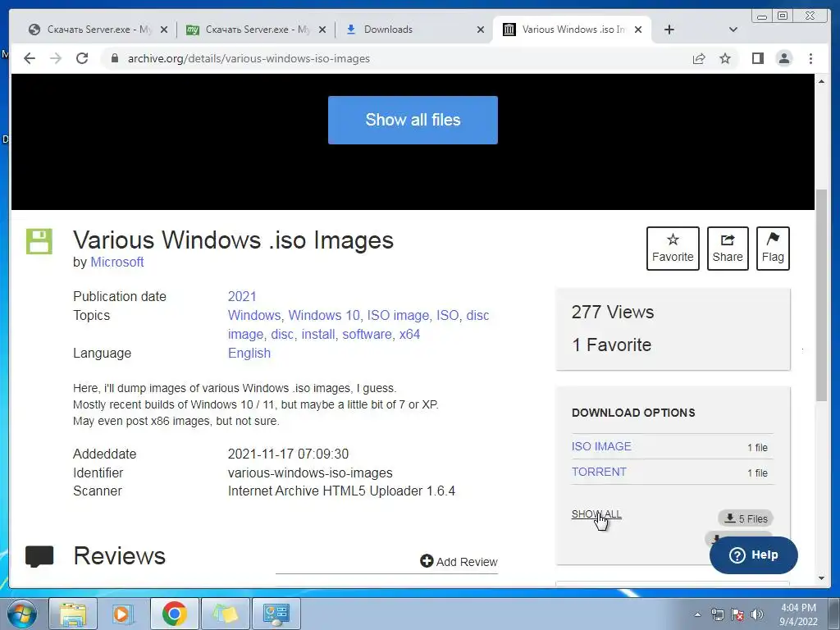This screenshot has height=630, width=840.
Task: Click Show all files button
Action: [413, 120]
